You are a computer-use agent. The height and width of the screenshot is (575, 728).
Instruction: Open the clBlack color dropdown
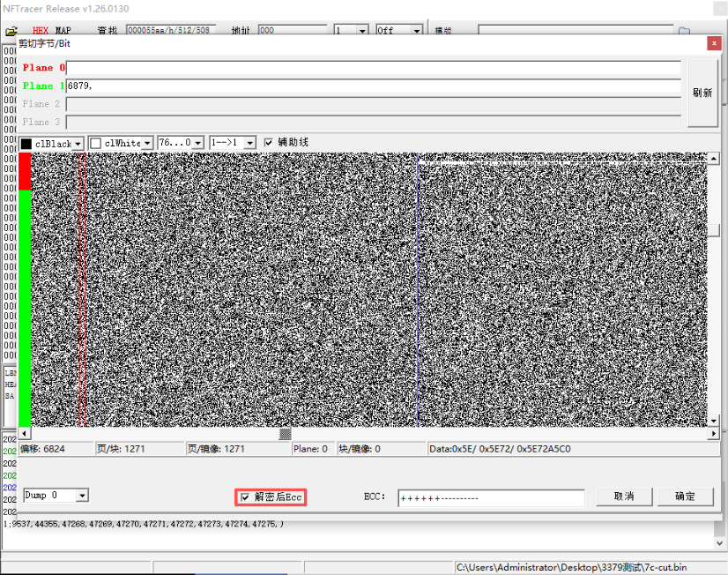(78, 144)
